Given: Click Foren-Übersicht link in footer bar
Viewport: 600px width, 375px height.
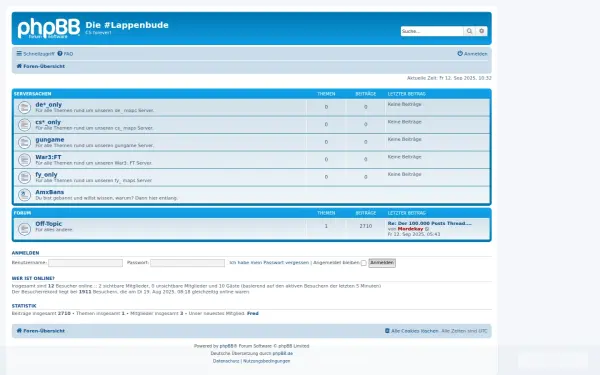Looking at the screenshot, I should tap(41, 331).
